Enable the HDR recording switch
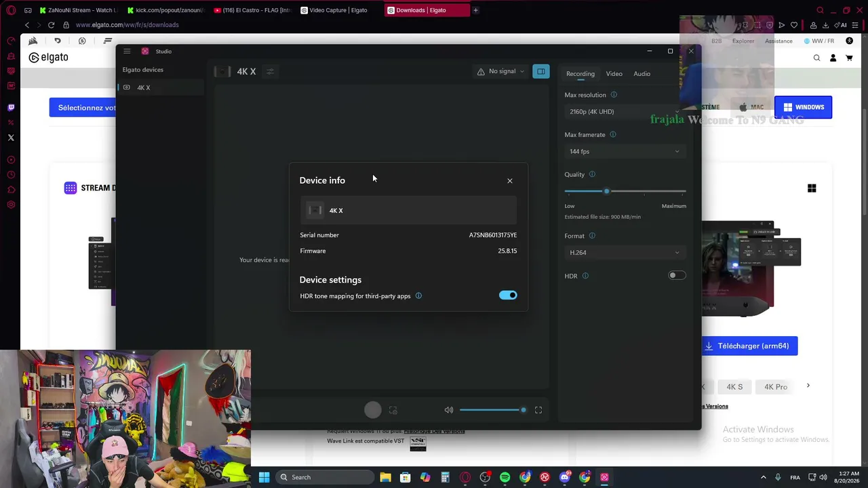 pos(677,275)
